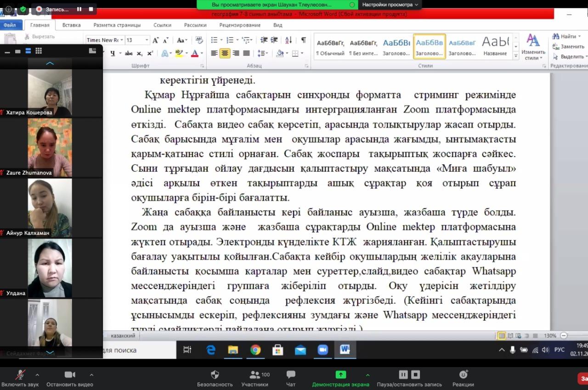Open the font color picker
588x390 pixels.
click(201, 53)
